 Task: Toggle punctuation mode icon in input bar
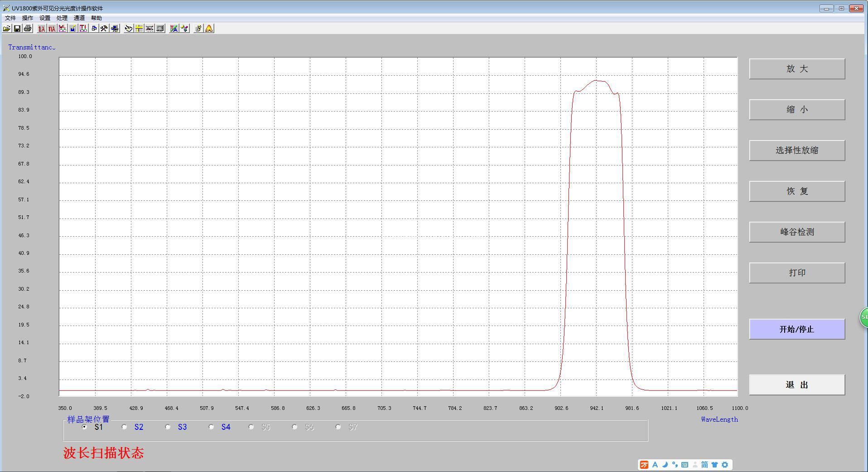675,465
